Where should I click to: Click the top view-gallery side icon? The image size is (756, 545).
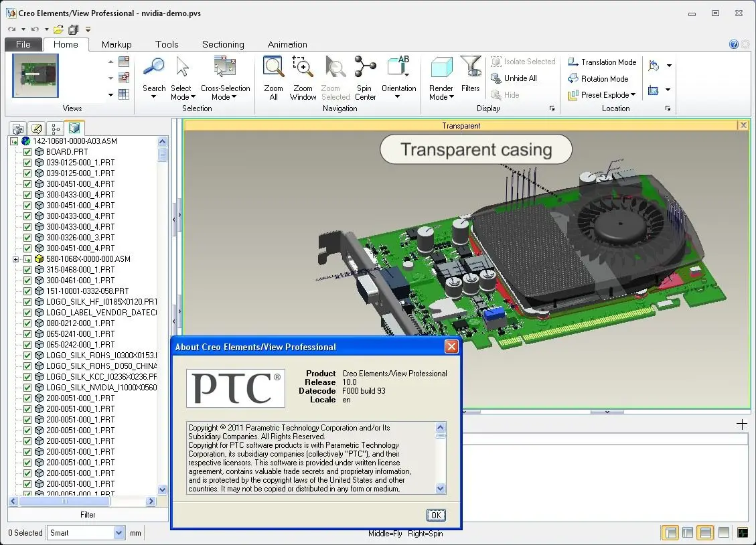124,62
